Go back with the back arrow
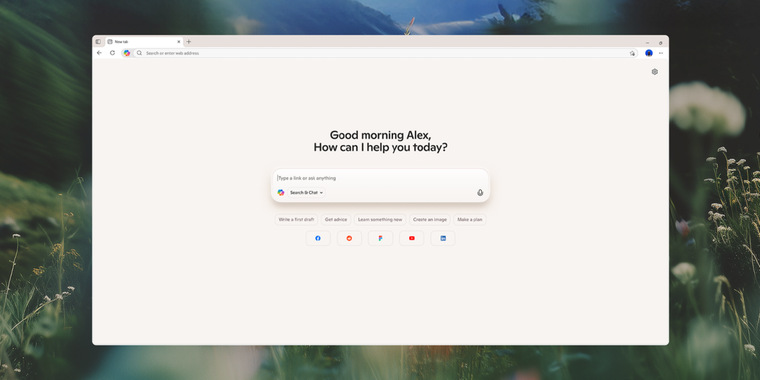Viewport: 760px width, 380px height. [x=99, y=53]
